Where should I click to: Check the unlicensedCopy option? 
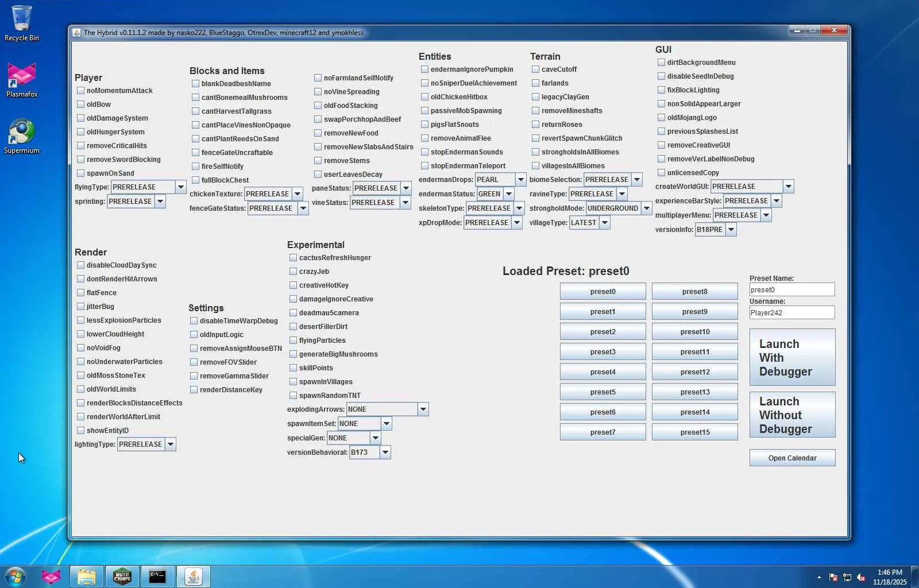[x=662, y=173]
